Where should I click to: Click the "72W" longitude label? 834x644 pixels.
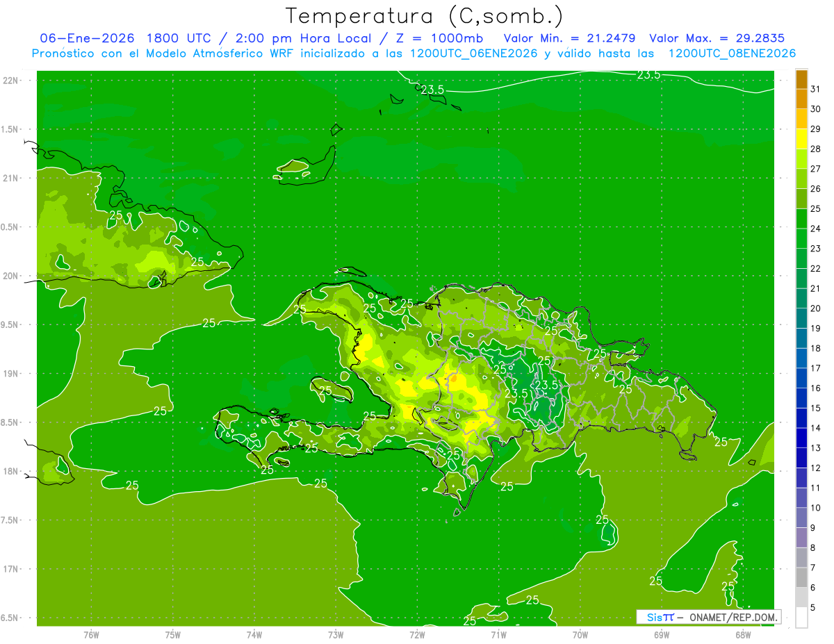click(417, 635)
